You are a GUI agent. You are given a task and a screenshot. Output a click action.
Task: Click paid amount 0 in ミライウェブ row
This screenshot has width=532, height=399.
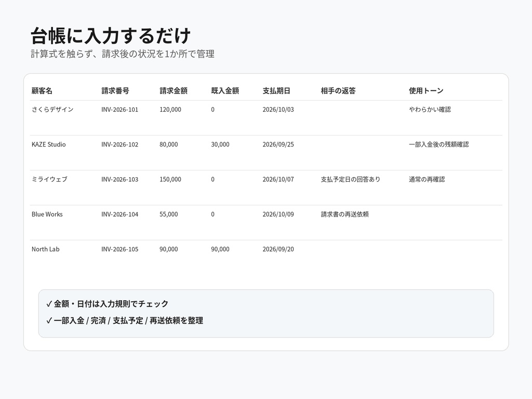pyautogui.click(x=212, y=179)
